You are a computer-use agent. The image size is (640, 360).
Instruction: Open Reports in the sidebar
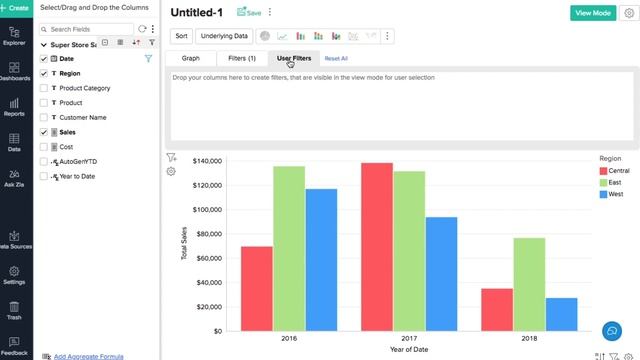coord(14,107)
